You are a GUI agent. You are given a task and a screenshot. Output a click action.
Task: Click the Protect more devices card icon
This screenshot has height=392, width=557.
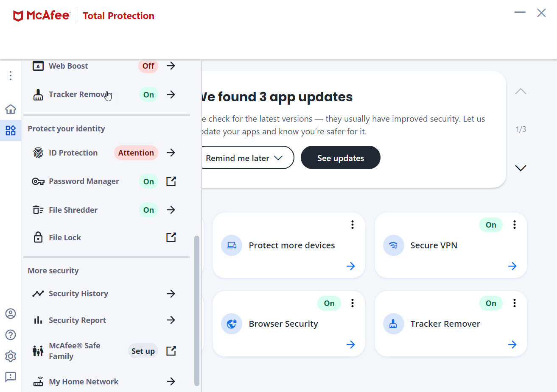(x=232, y=245)
